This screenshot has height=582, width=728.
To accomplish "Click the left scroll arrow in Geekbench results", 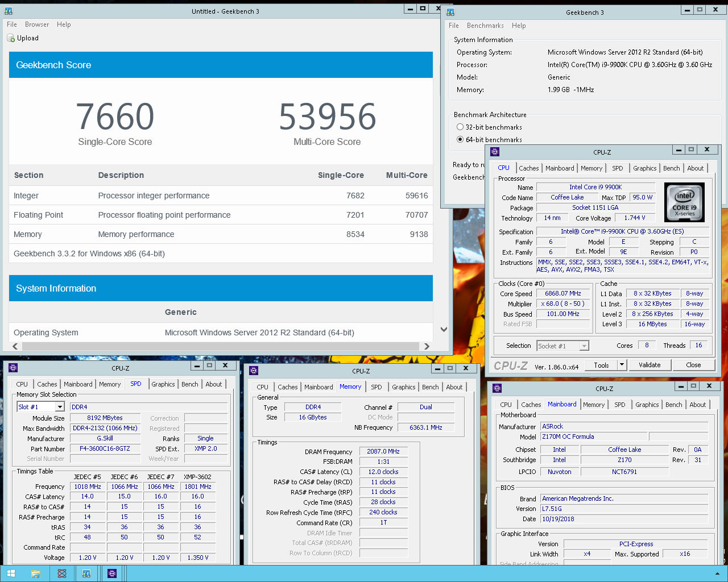I will 15,346.
